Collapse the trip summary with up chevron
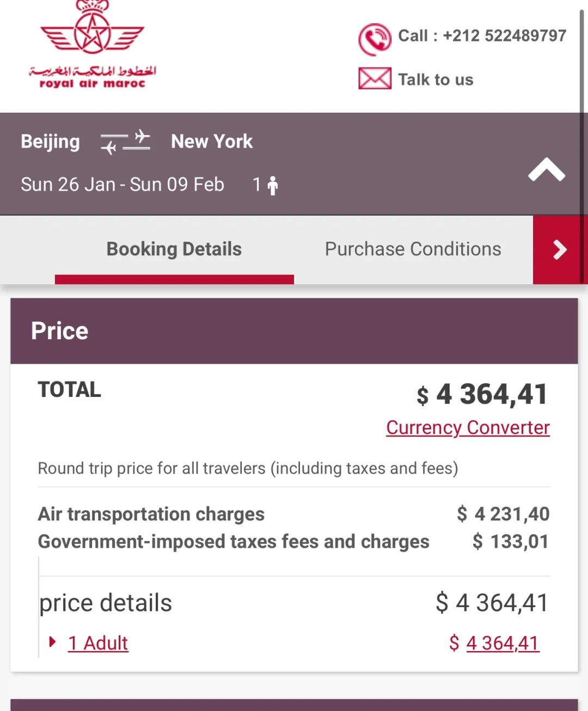Image resolution: width=588 pixels, height=711 pixels. [547, 169]
